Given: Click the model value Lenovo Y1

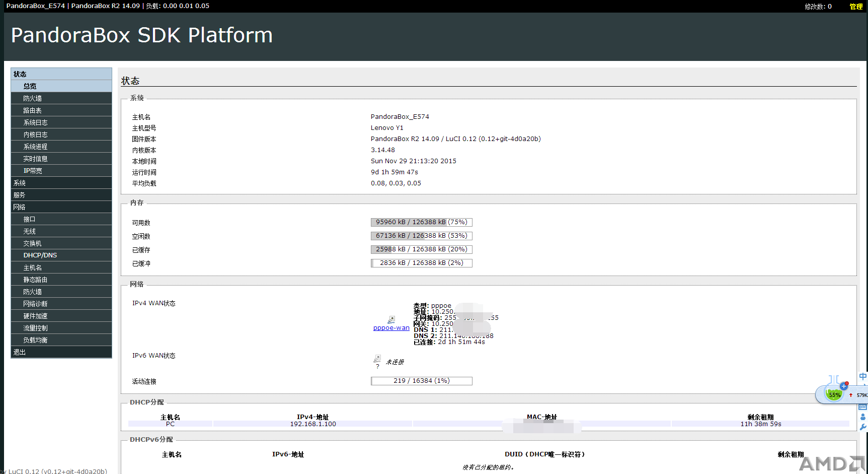Looking at the screenshot, I should coord(387,128).
